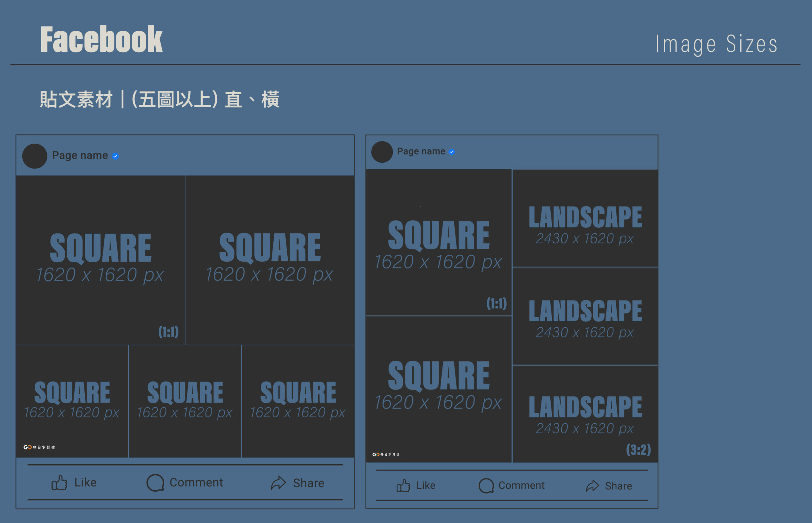This screenshot has width=812, height=523.
Task: Click the Comment bubble icon in left post
Action: [x=155, y=483]
